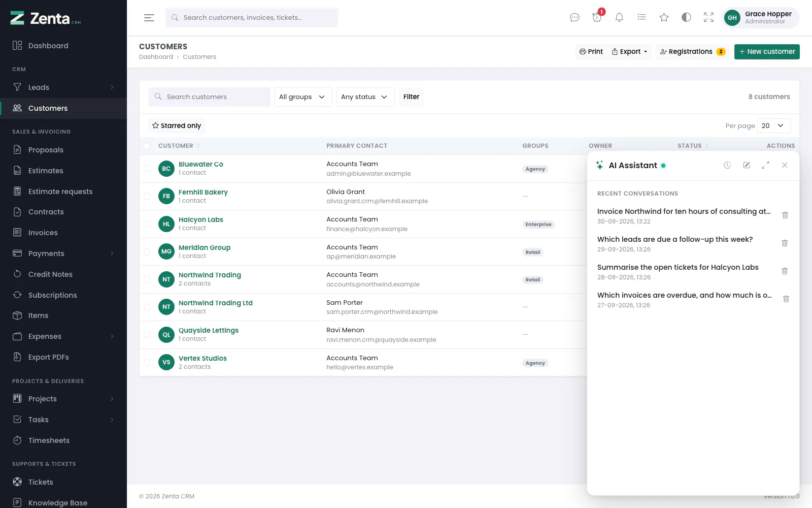Delete the Invoice Northwind conversation
Viewport: 812px width, 508px height.
click(785, 215)
